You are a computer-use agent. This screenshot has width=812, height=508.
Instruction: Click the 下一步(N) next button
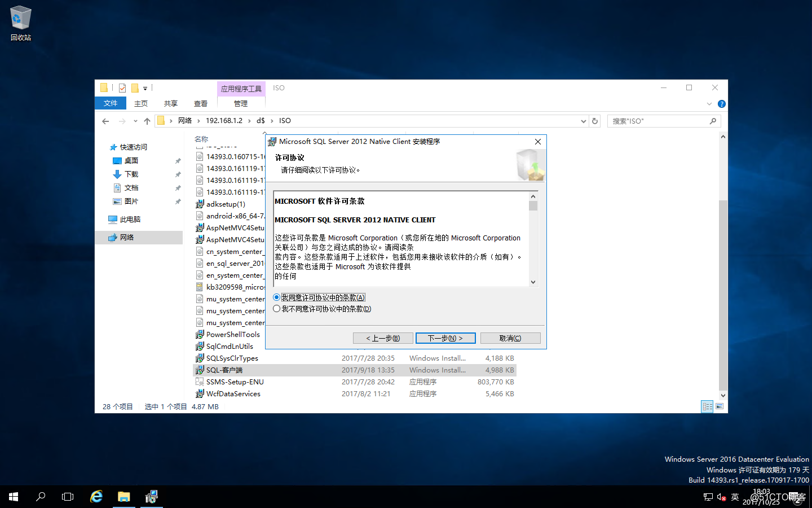[x=445, y=338]
